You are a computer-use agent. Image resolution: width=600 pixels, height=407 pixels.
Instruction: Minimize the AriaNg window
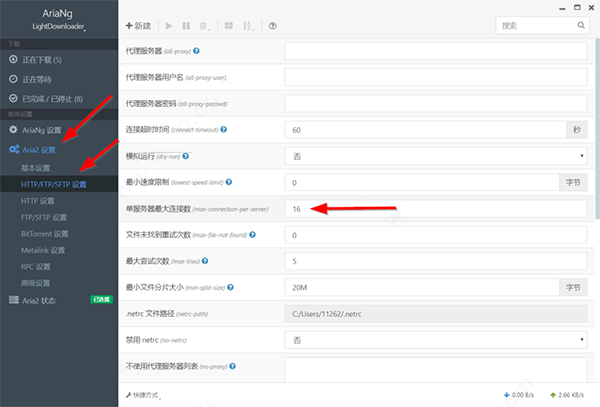point(562,8)
